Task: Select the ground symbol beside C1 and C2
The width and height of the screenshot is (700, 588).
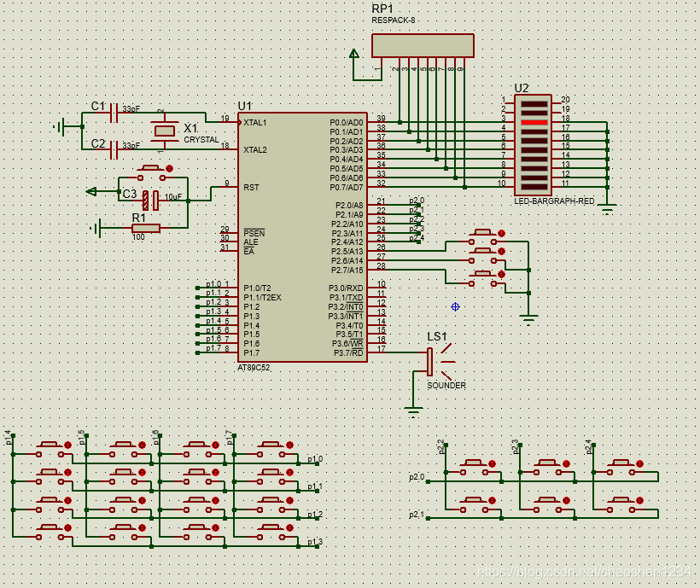Action: tap(60, 127)
